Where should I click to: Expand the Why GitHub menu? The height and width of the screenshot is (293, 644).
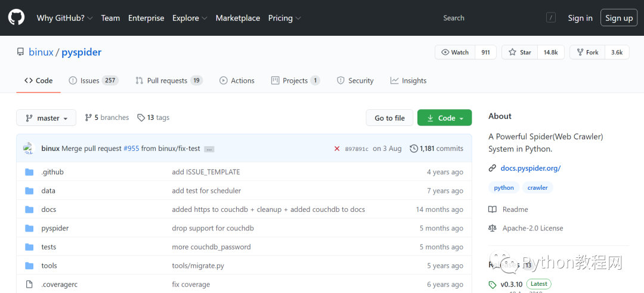[x=64, y=18]
